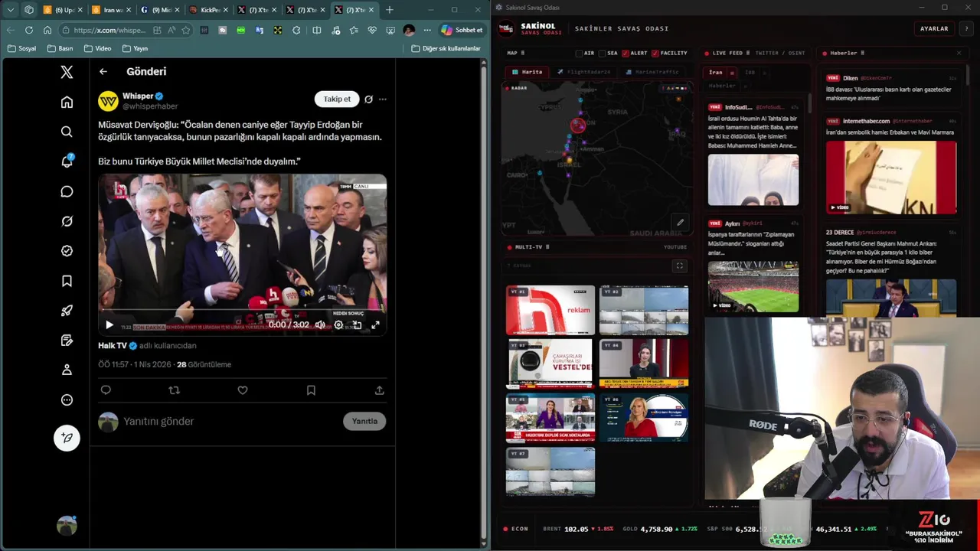The width and height of the screenshot is (980, 551).
Task: Open search via X sidebar magnifier icon
Action: [x=67, y=132]
